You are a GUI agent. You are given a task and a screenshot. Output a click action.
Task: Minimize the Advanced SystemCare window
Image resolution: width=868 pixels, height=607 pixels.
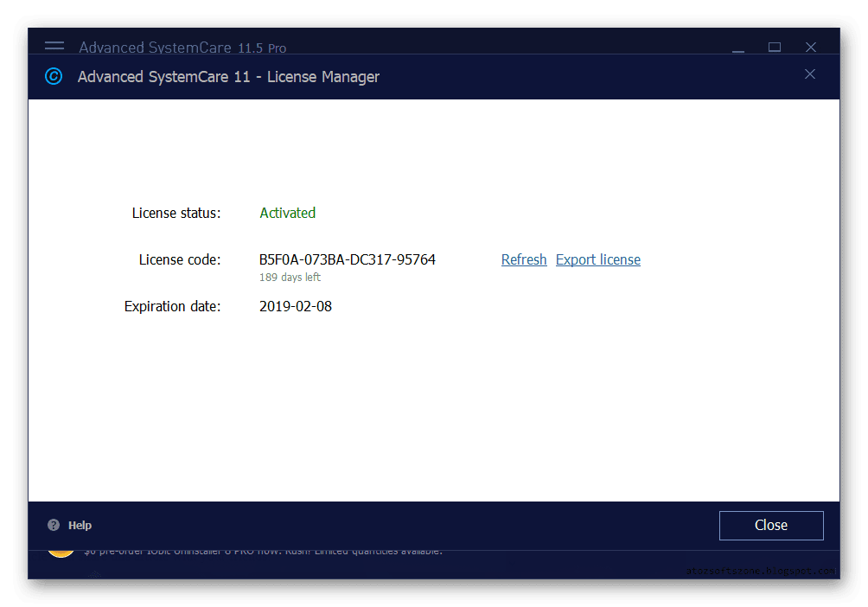coord(737,48)
